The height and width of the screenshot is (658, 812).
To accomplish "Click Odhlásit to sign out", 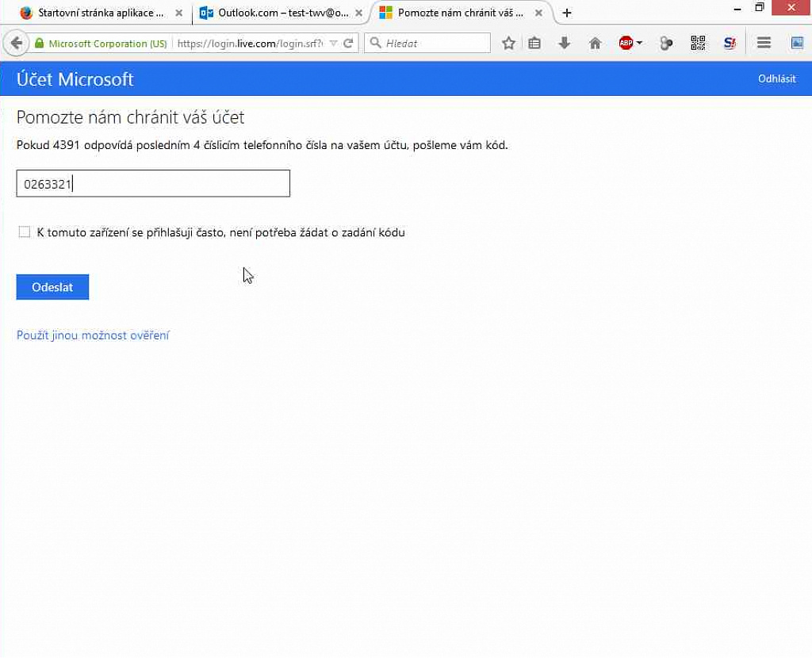I will point(776,78).
